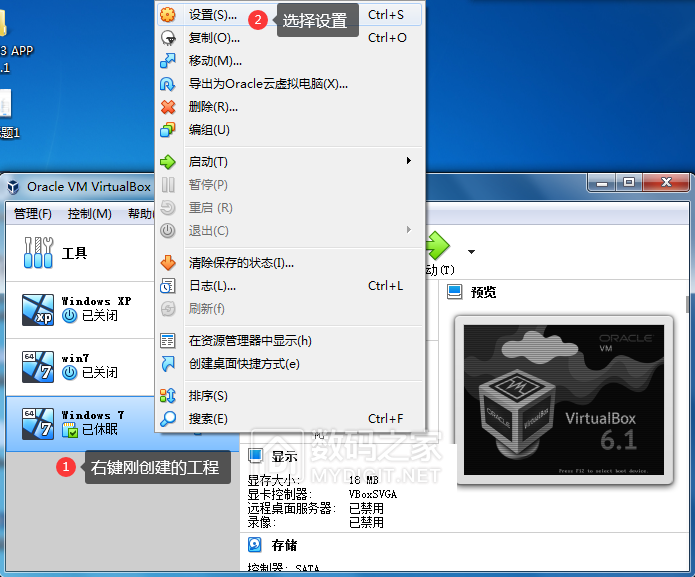Click the VirtualBox 6.1 preview thumbnail

point(564,400)
